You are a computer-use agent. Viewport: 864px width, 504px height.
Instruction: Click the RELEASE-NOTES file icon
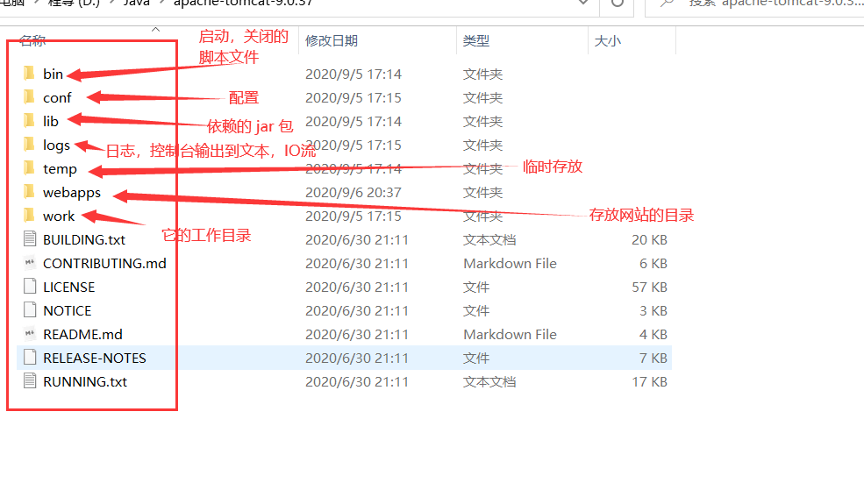pos(30,358)
